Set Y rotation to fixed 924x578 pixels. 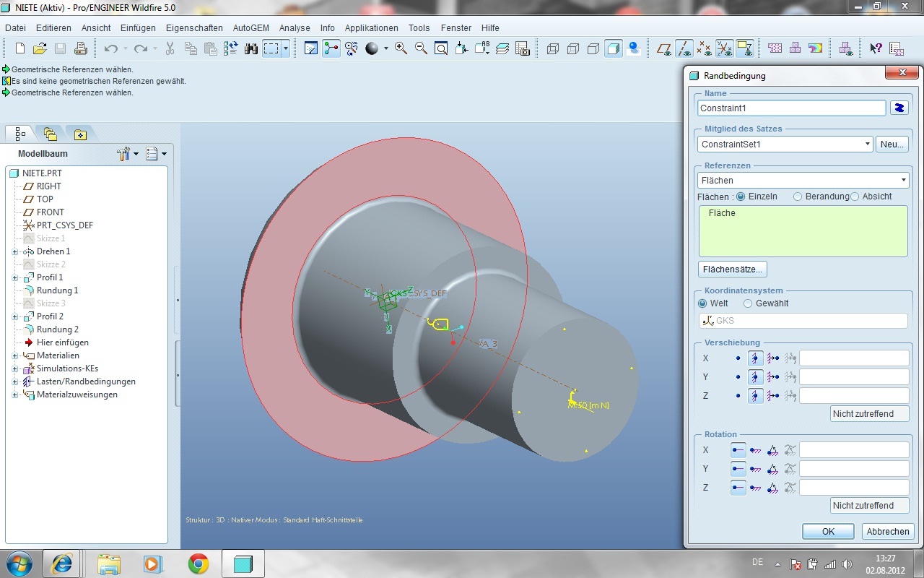[756, 468]
